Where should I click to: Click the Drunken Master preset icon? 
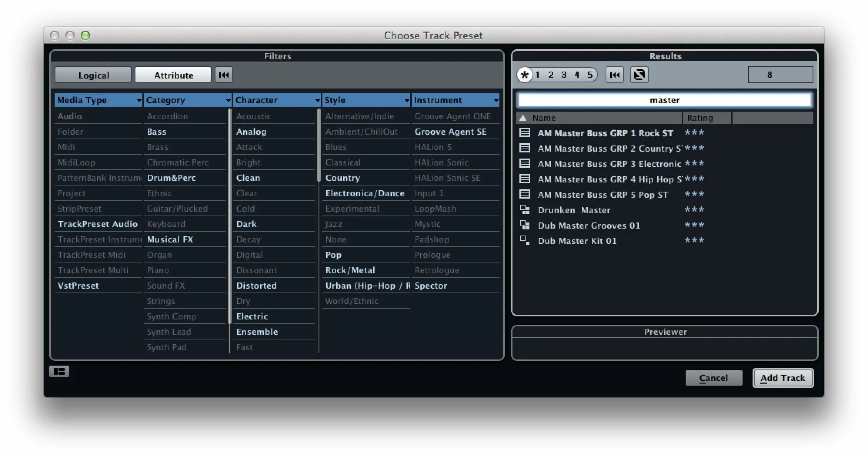[x=525, y=210]
